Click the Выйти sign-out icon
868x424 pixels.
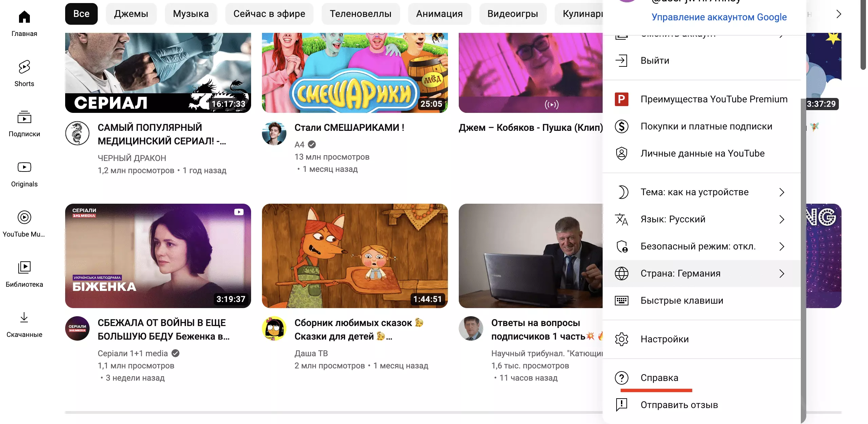(621, 61)
